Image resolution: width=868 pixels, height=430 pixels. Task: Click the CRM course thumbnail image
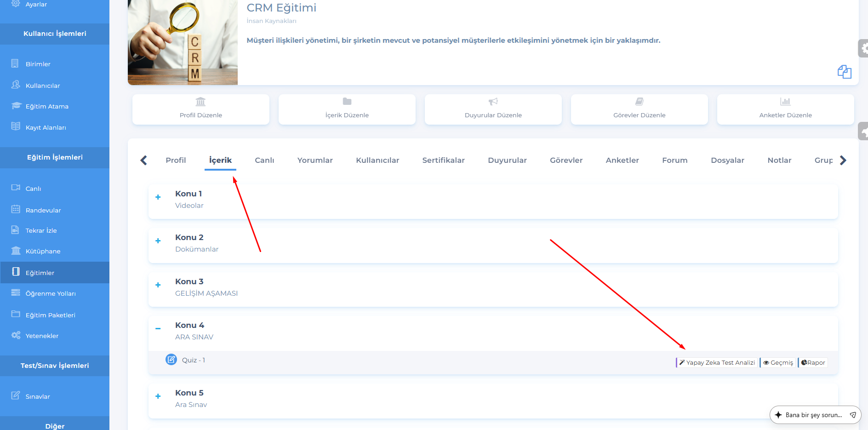pos(183,42)
